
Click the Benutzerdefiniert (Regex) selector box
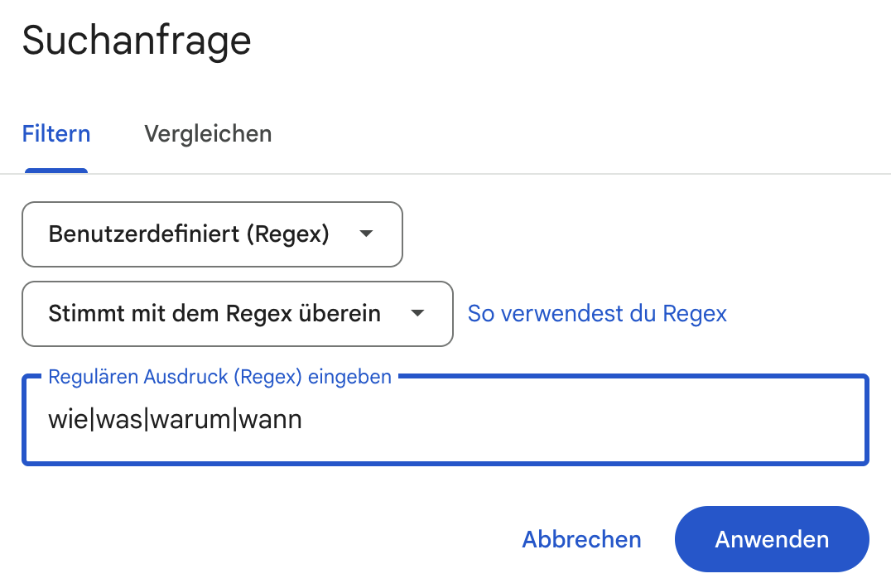[x=212, y=234]
